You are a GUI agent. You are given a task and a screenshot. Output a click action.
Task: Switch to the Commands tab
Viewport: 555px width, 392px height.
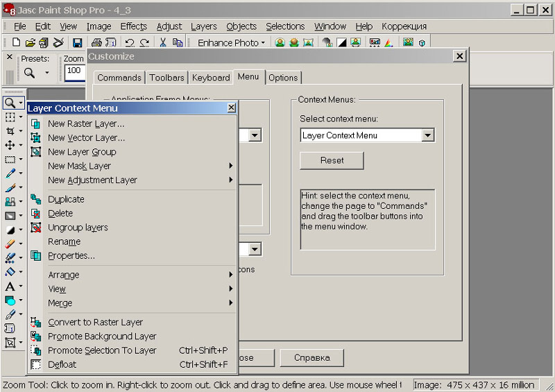tap(119, 78)
